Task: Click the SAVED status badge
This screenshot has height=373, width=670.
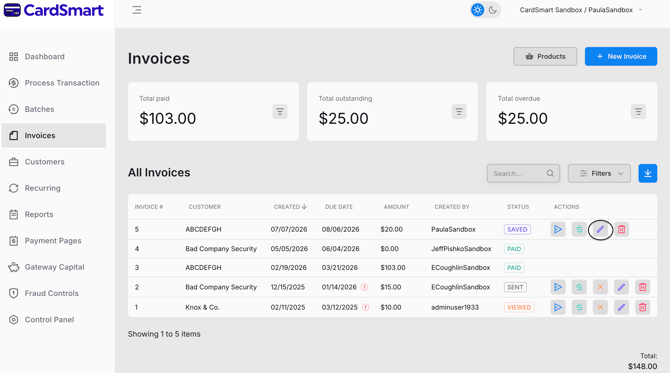Action: (517, 229)
